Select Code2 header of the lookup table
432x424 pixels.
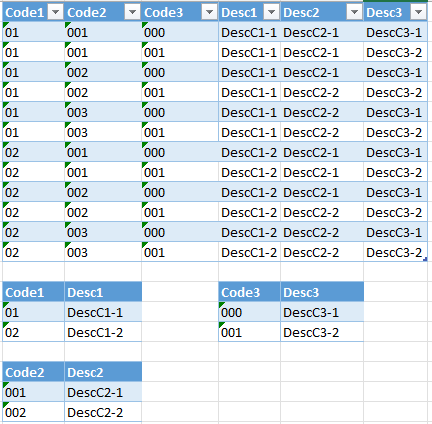point(33,372)
